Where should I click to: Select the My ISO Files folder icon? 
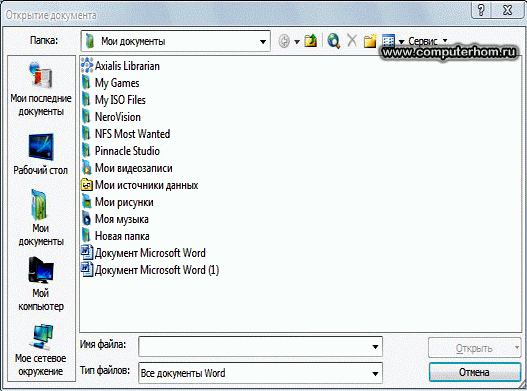pos(86,100)
